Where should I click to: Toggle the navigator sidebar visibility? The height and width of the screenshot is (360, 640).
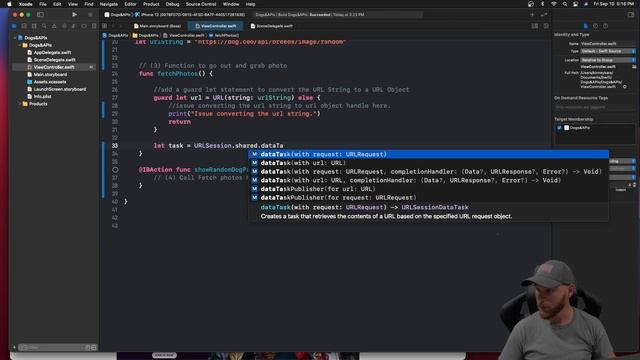(40, 15)
